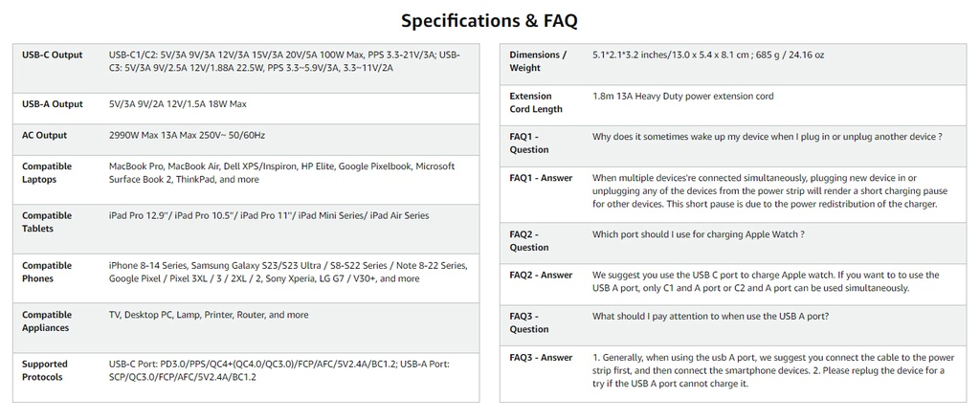Click the Dimensions / Weight label
The width and height of the screenshot is (980, 420).
[x=537, y=61]
